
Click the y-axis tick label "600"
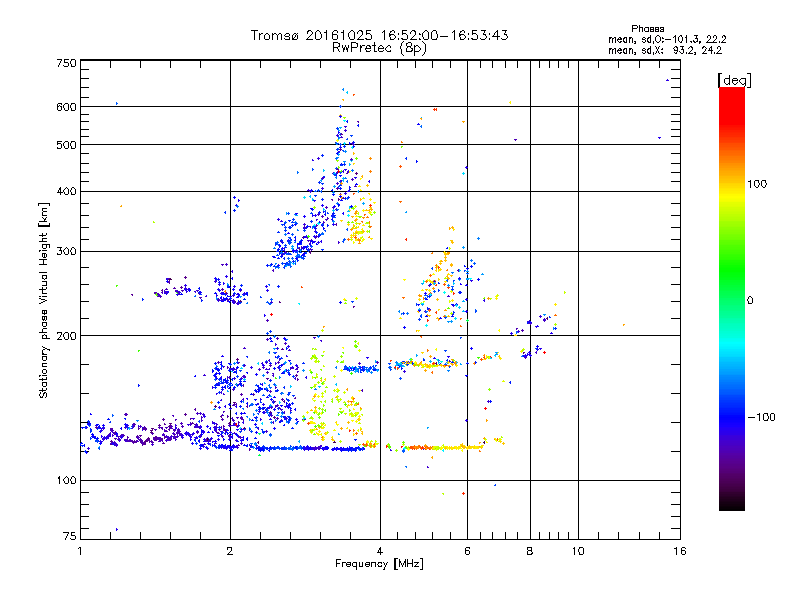(x=66, y=107)
